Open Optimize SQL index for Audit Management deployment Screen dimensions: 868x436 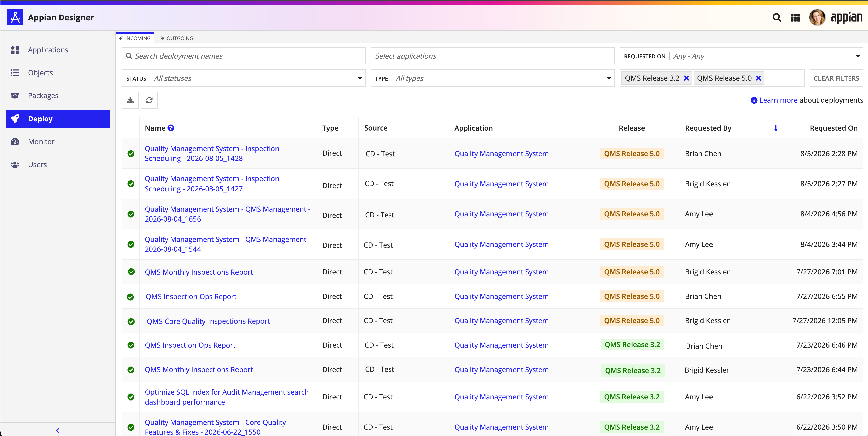point(227,397)
